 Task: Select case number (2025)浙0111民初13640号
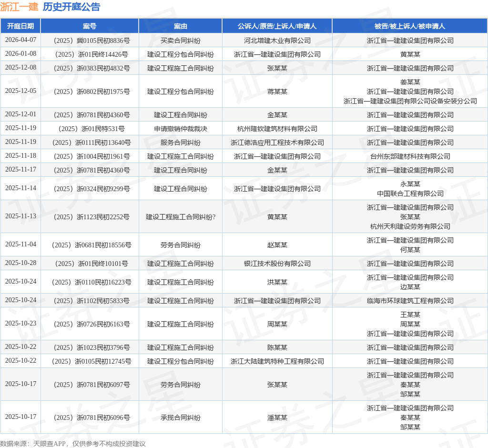pos(91,143)
